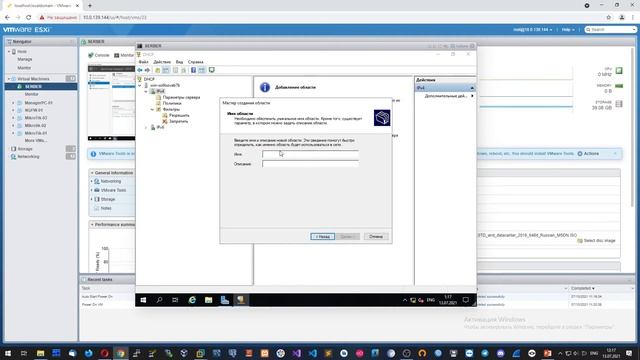The width and height of the screenshot is (640, 360).
Task: Click Chrome icon on host taskbar
Action: (x=120, y=353)
